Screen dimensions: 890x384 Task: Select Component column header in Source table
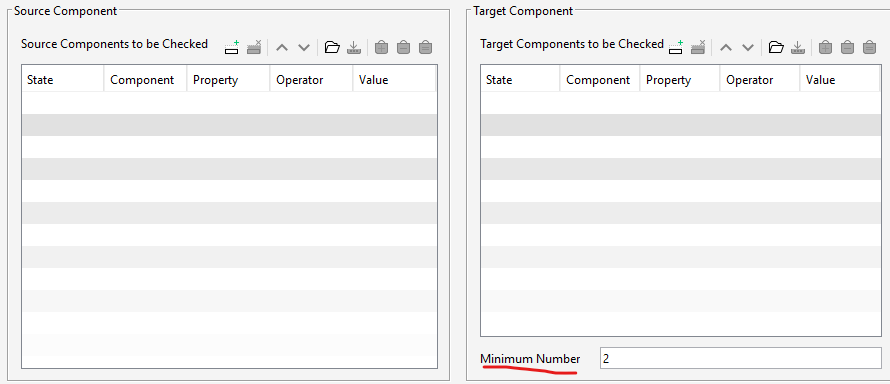click(x=145, y=80)
